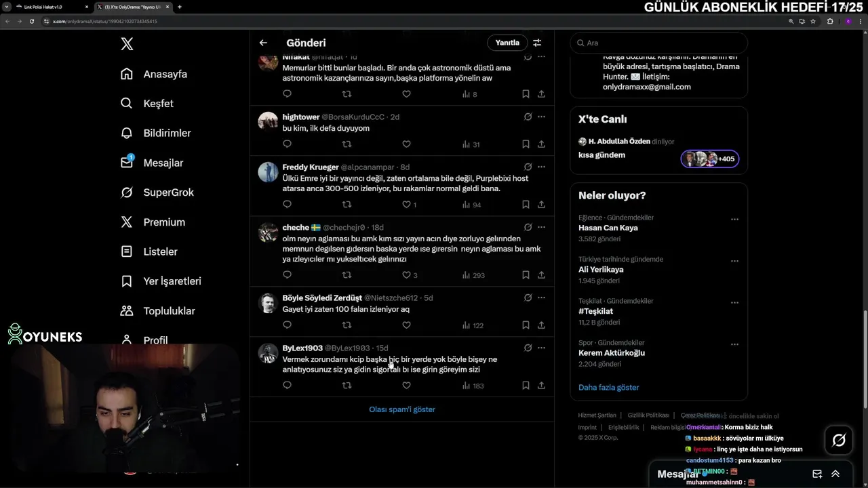868x488 pixels.
Task: Open Premium in the sidebar
Action: (153, 222)
